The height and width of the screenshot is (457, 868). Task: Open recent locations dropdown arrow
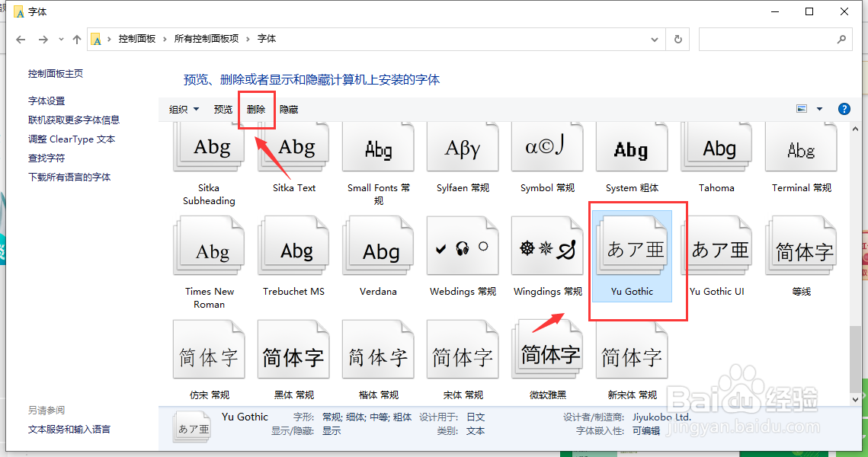[x=61, y=40]
